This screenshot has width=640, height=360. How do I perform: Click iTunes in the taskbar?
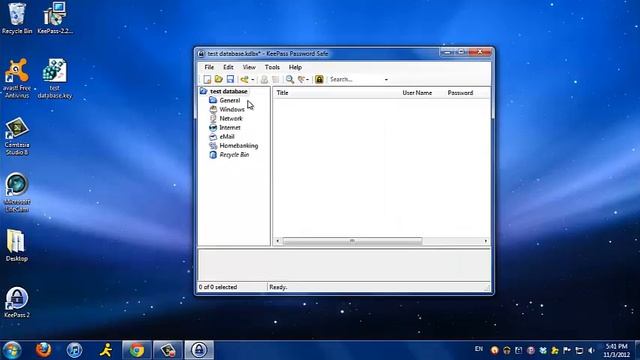coord(74,350)
